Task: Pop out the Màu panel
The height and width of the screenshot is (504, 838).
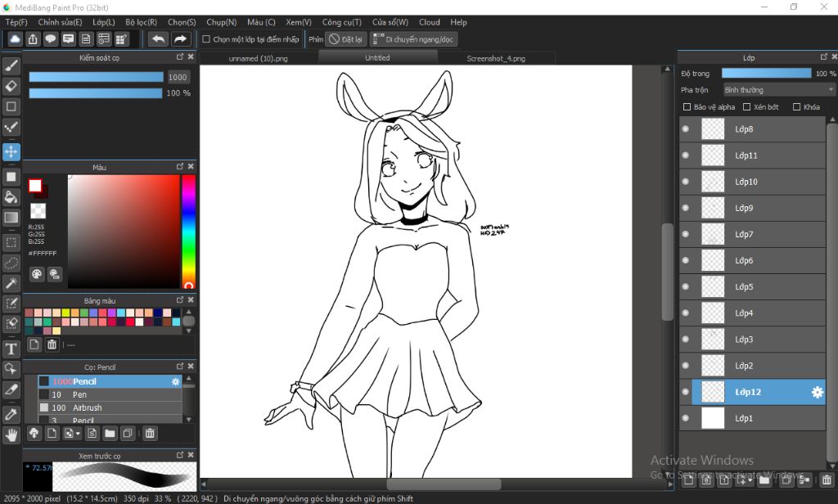Action: pyautogui.click(x=180, y=167)
